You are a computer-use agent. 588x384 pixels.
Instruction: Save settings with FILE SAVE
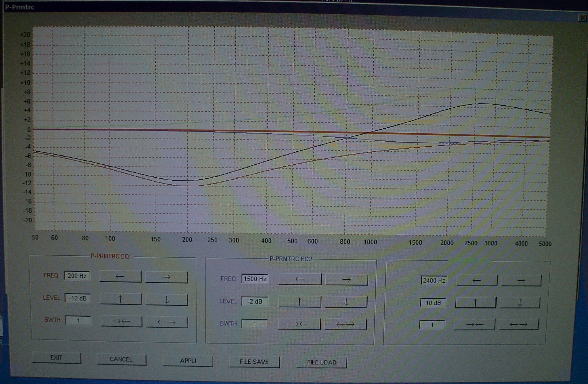click(254, 362)
